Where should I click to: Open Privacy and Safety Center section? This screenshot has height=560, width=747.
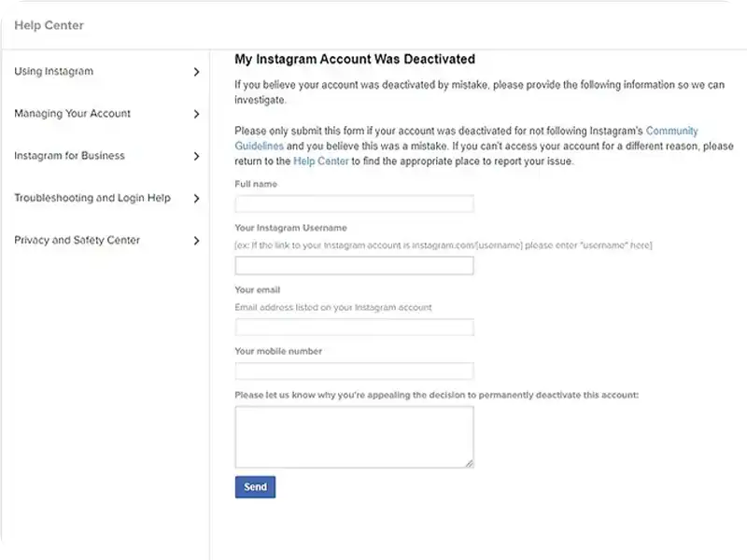78,240
